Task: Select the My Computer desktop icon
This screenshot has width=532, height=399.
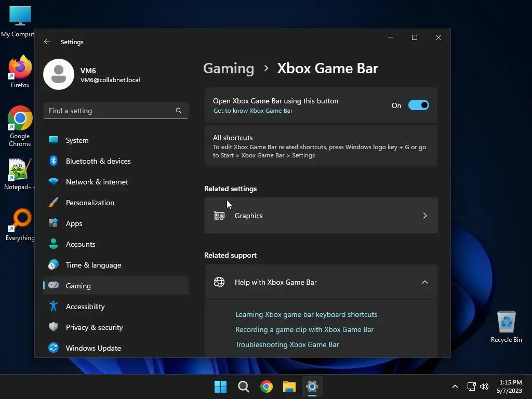Action: coord(19,22)
